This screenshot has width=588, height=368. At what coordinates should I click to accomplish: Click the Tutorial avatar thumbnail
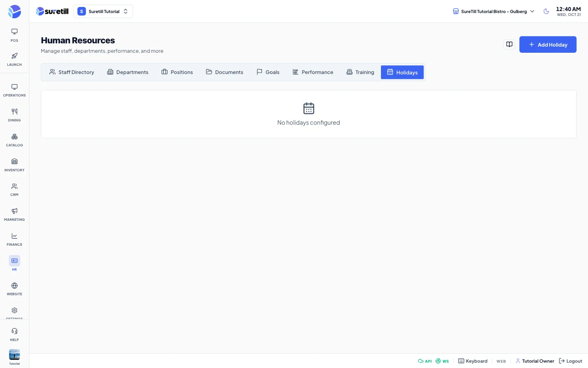[14, 355]
